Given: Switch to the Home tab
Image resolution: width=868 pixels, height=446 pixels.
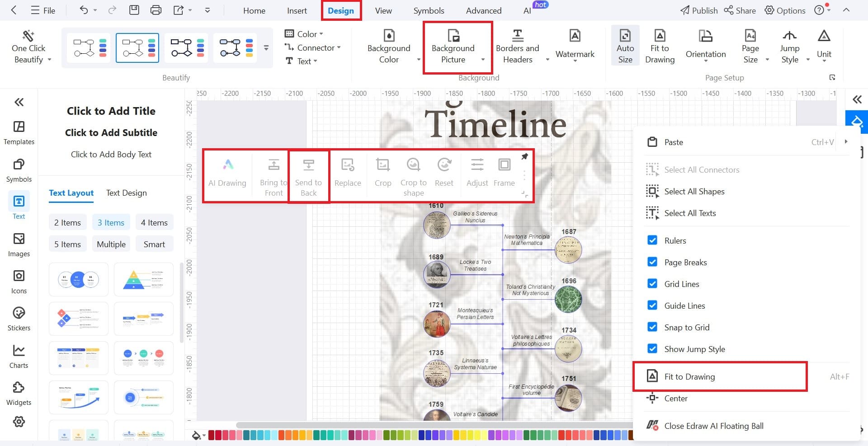Looking at the screenshot, I should point(254,10).
